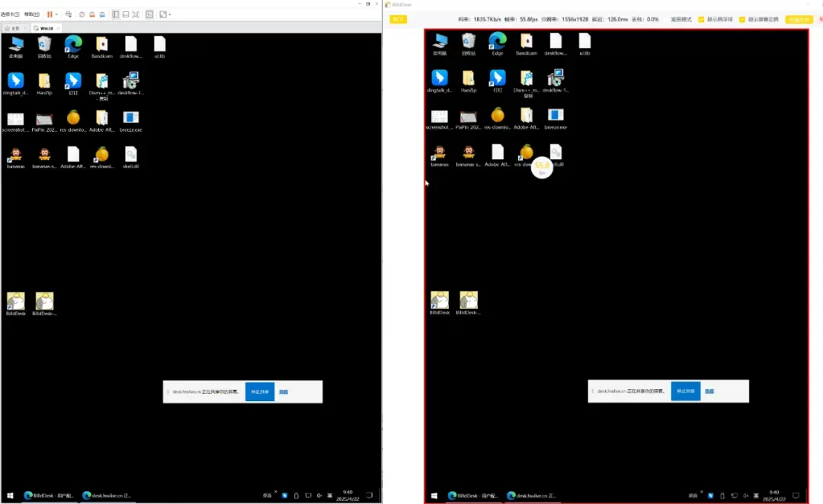823x504 pixels.
Task: Click the blue stop sharing button in left VM
Action: click(260, 392)
